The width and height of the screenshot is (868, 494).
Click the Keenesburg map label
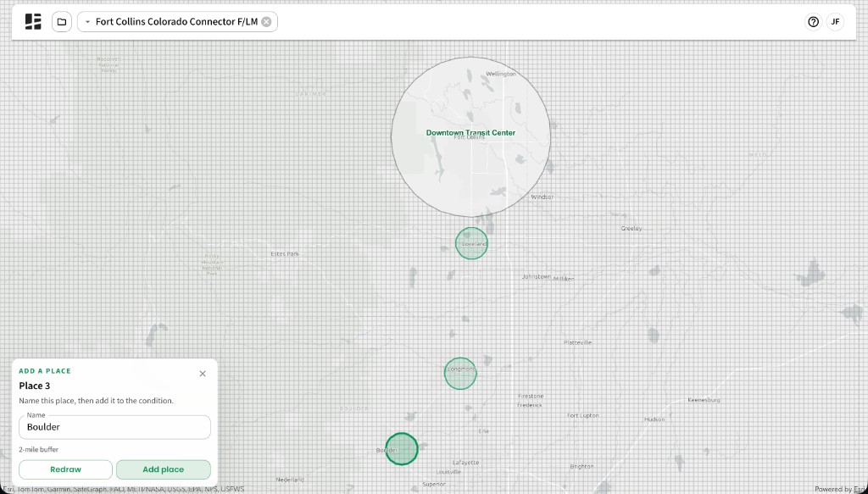coord(704,400)
